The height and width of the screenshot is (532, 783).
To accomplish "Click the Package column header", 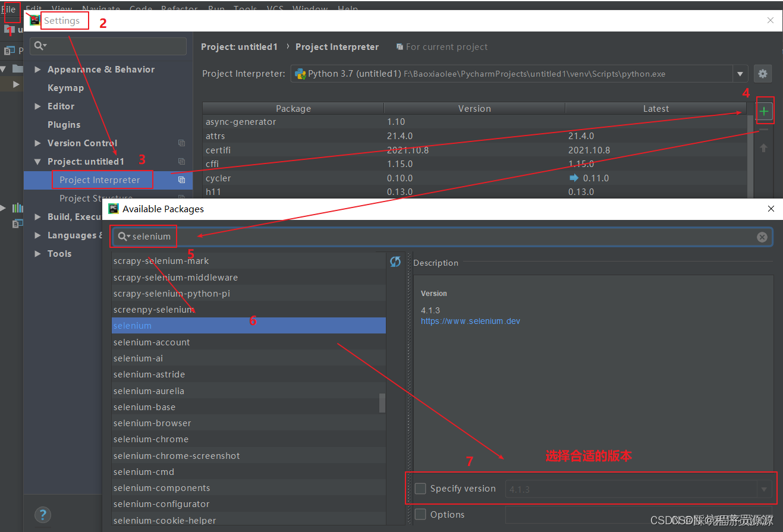I will click(x=293, y=108).
